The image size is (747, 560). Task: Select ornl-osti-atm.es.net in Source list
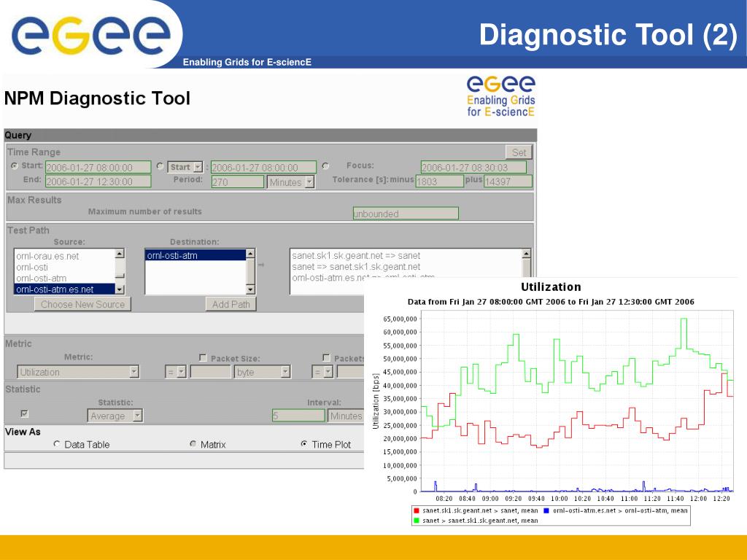65,289
